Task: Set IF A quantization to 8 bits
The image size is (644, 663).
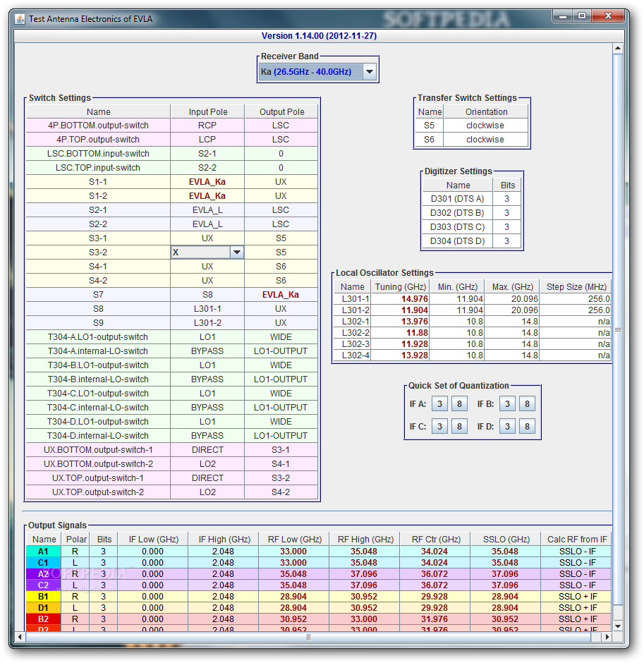Action: click(x=459, y=404)
